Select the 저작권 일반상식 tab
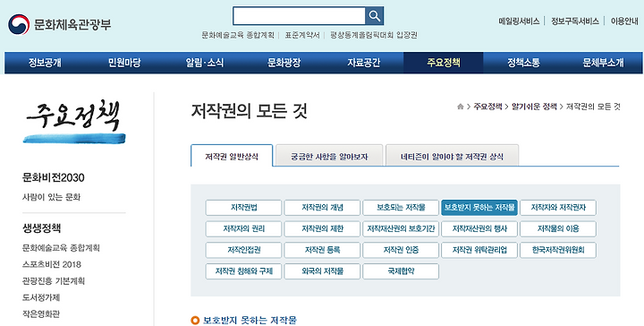The image size is (644, 326). pos(232,156)
